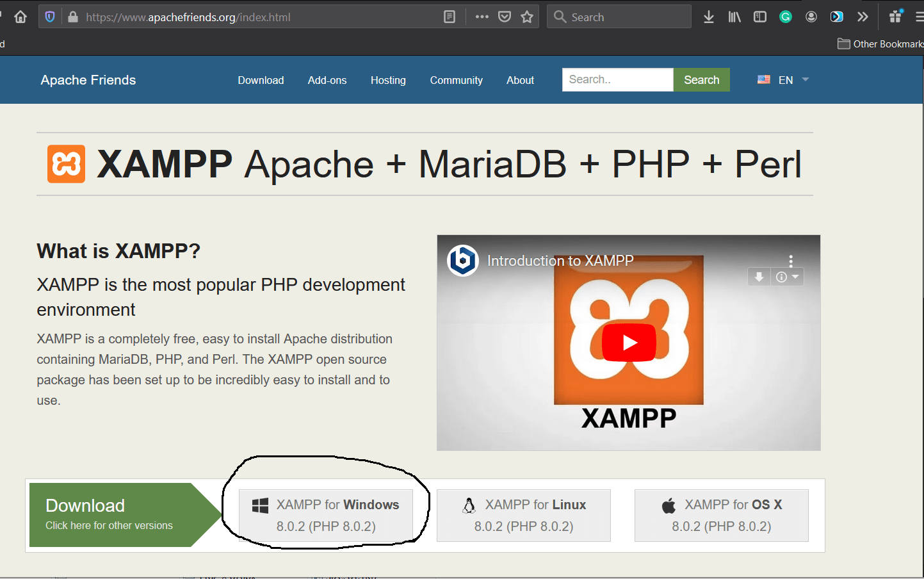Click the 'Apache + MariaDB + PHP + Perl' title text

click(x=523, y=164)
